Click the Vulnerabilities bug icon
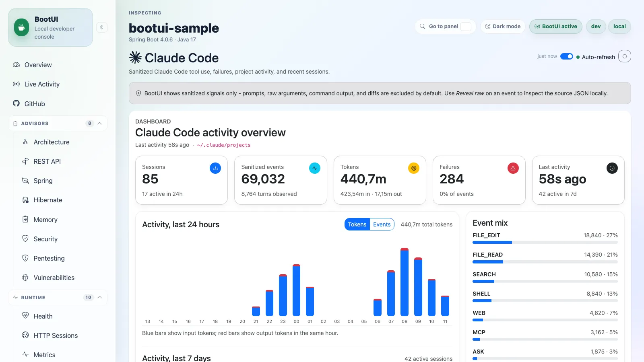 point(25,278)
